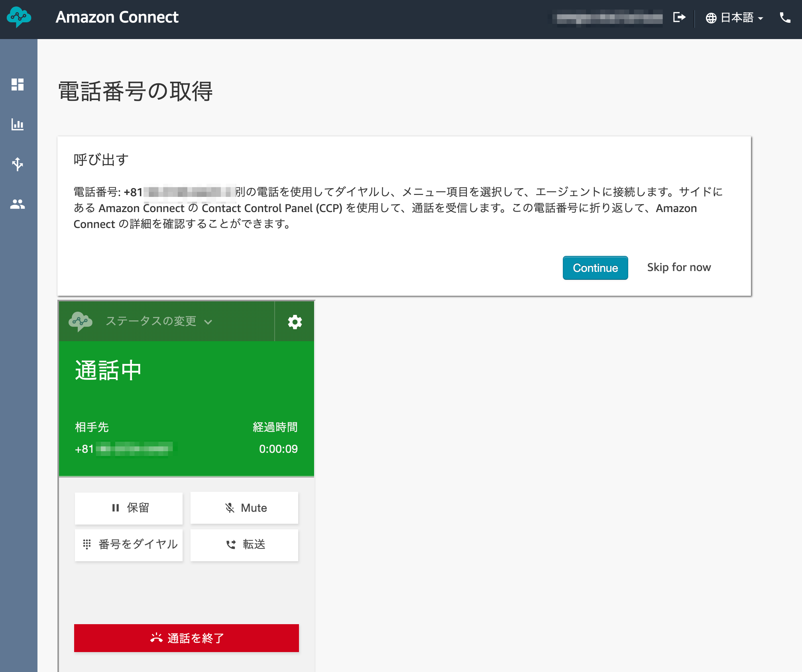The width and height of the screenshot is (802, 672).
Task: Click the 呼び出す section heading
Action: coord(101,160)
